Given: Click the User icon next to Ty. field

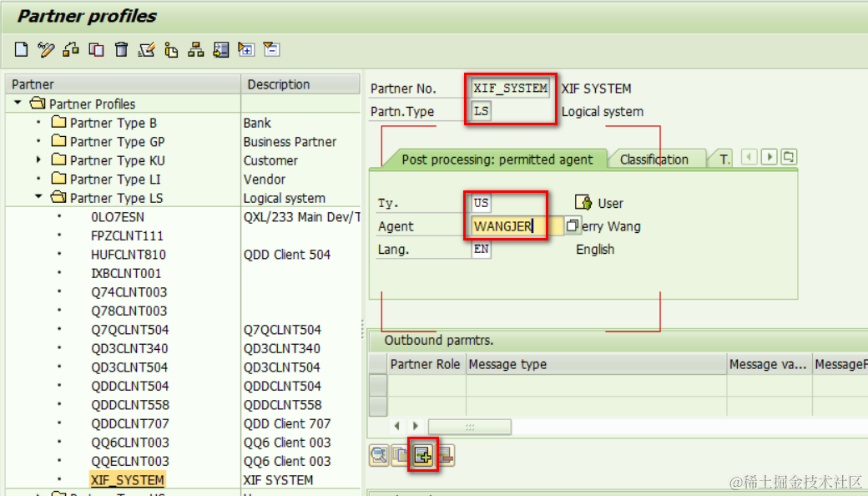Looking at the screenshot, I should click(x=583, y=203).
